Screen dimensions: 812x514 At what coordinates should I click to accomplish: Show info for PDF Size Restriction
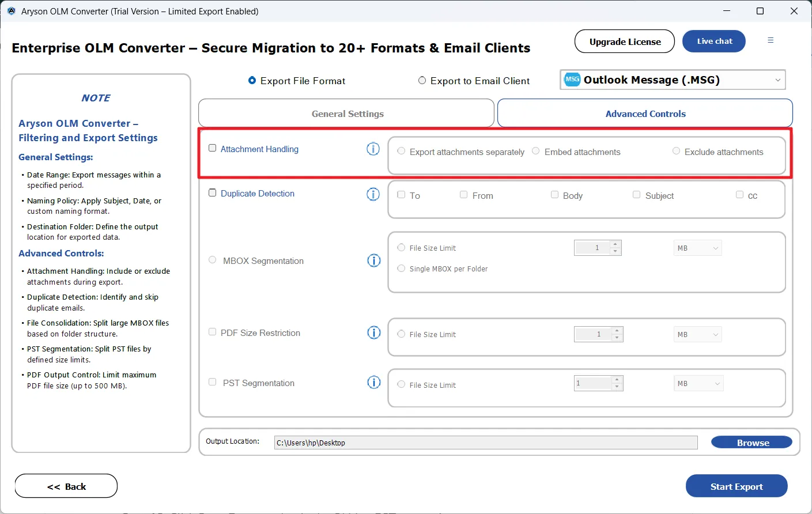[x=373, y=333]
